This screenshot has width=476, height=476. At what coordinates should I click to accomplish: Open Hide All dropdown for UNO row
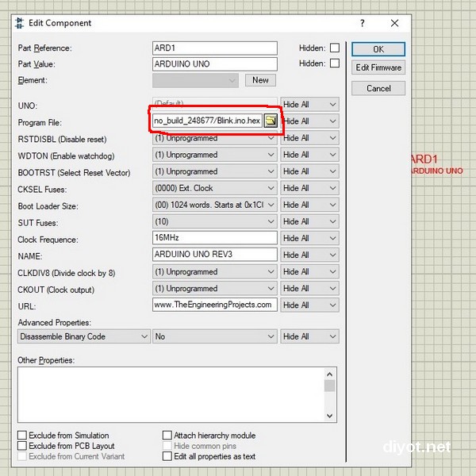pyautogui.click(x=309, y=105)
